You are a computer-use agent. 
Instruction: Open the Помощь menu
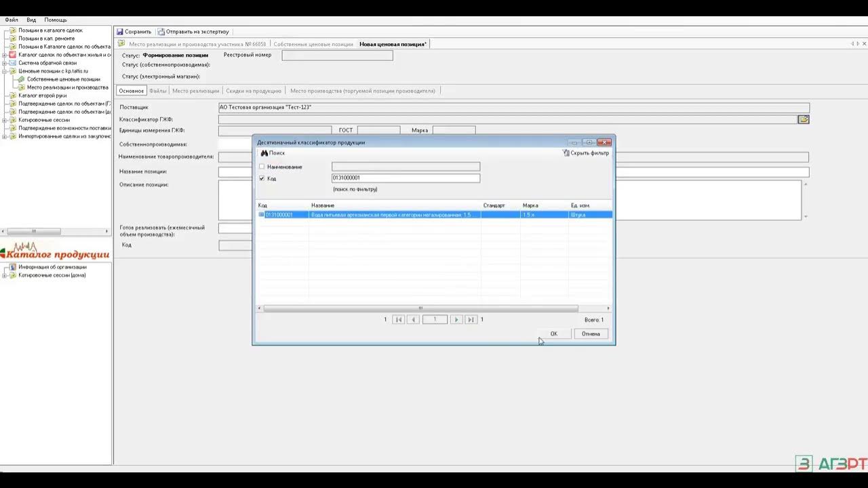[56, 20]
